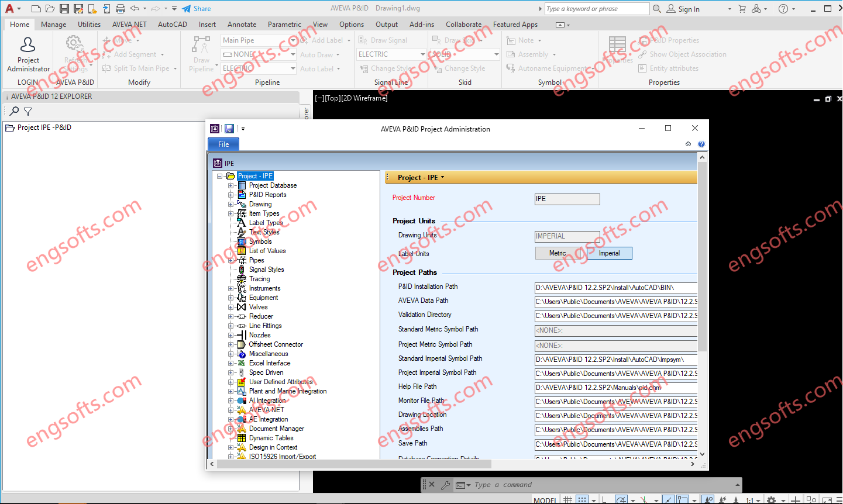This screenshot has width=843, height=504.
Task: Open the File menu in Project Administration
Action: (223, 144)
